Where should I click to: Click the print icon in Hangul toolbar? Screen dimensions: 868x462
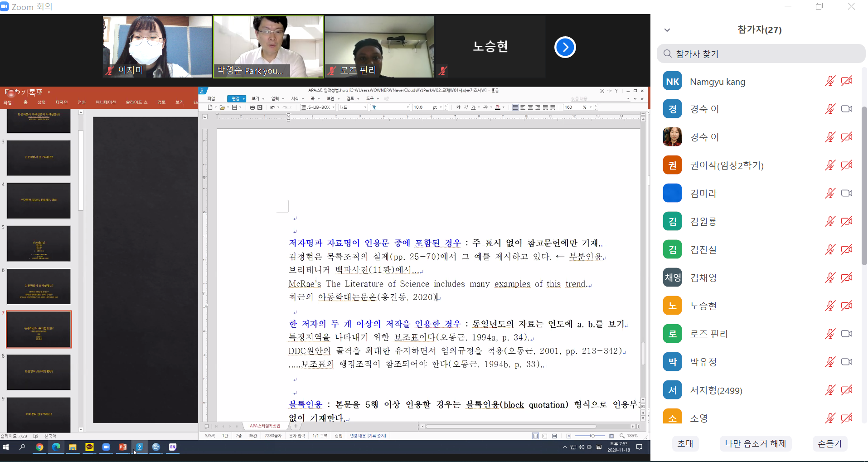click(x=252, y=107)
